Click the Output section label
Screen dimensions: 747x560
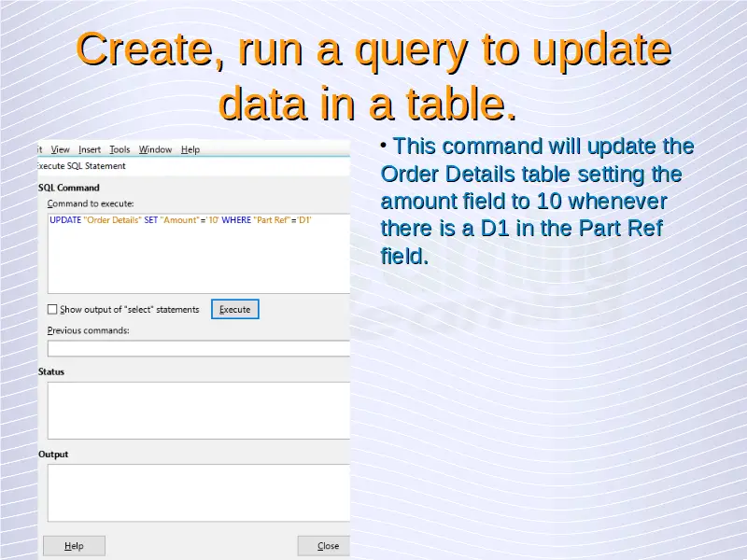pos(53,455)
